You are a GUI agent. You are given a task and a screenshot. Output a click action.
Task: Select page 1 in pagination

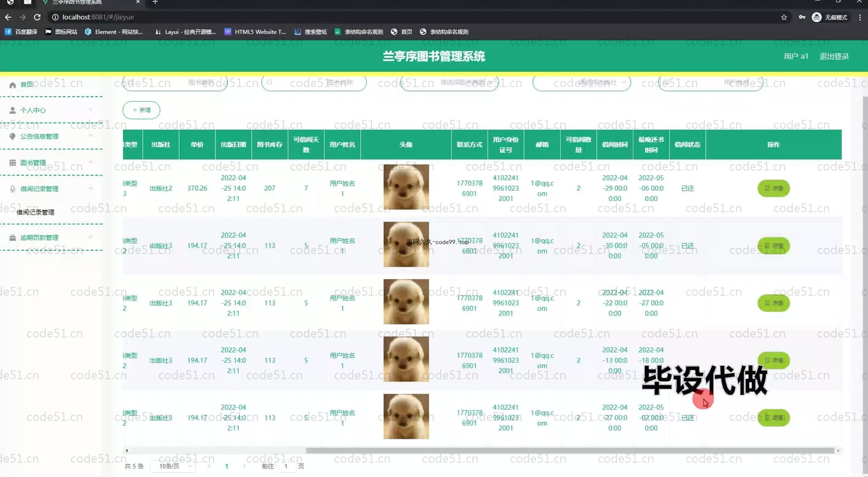(227, 466)
